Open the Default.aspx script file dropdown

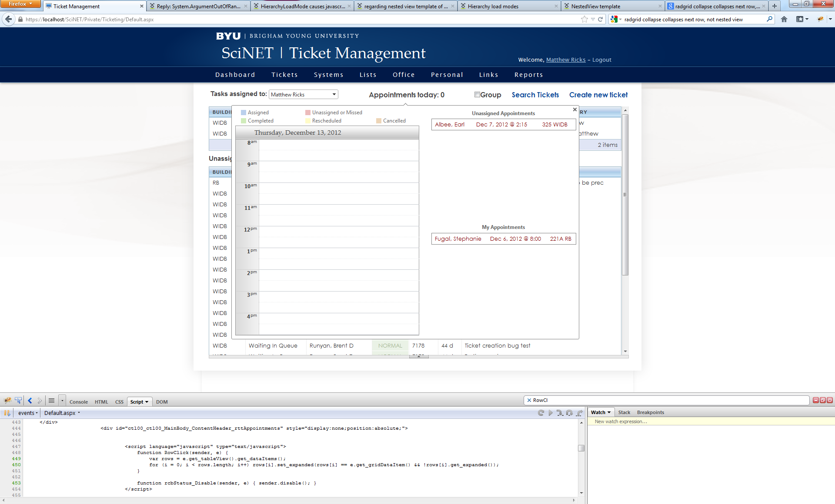click(x=62, y=413)
